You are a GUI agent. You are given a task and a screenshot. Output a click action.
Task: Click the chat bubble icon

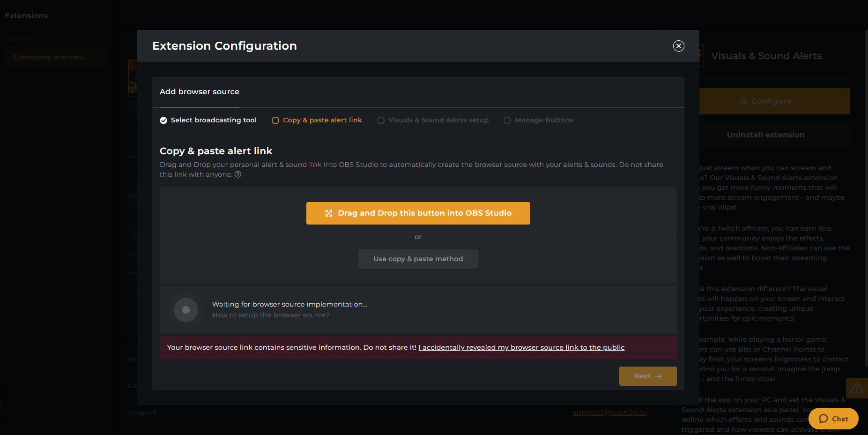(823, 419)
